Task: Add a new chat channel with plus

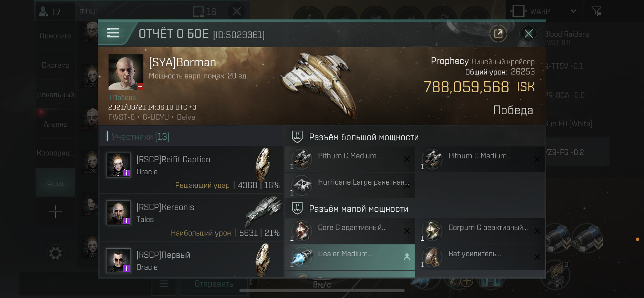Action: (55, 212)
